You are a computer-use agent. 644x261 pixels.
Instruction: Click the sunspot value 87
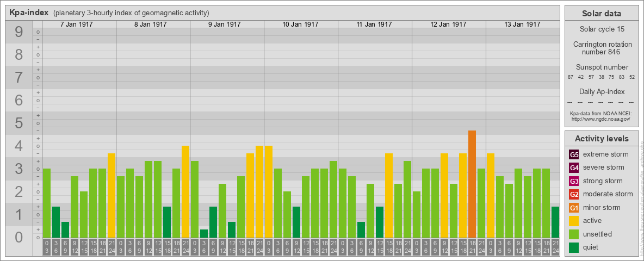[571, 77]
